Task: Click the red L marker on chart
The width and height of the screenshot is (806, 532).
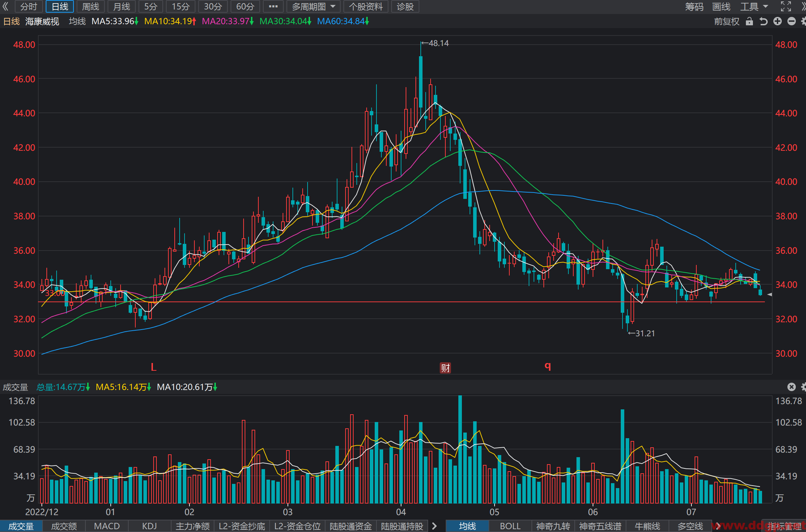Action: (x=154, y=367)
